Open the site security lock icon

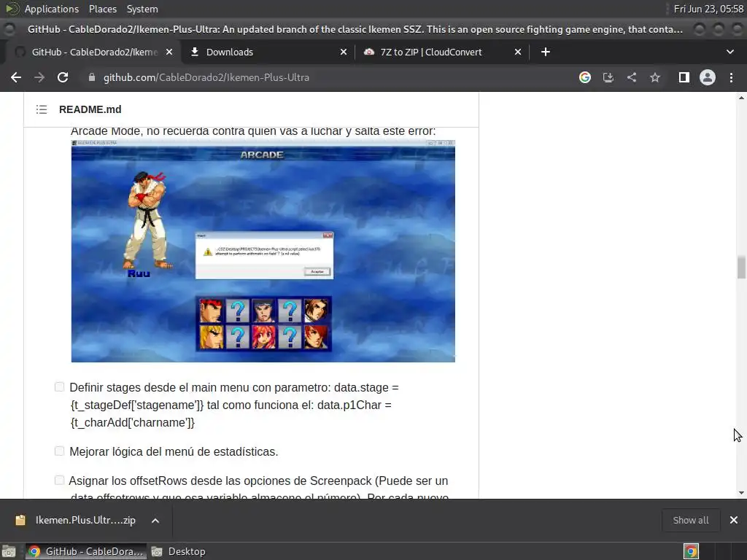[x=92, y=77]
